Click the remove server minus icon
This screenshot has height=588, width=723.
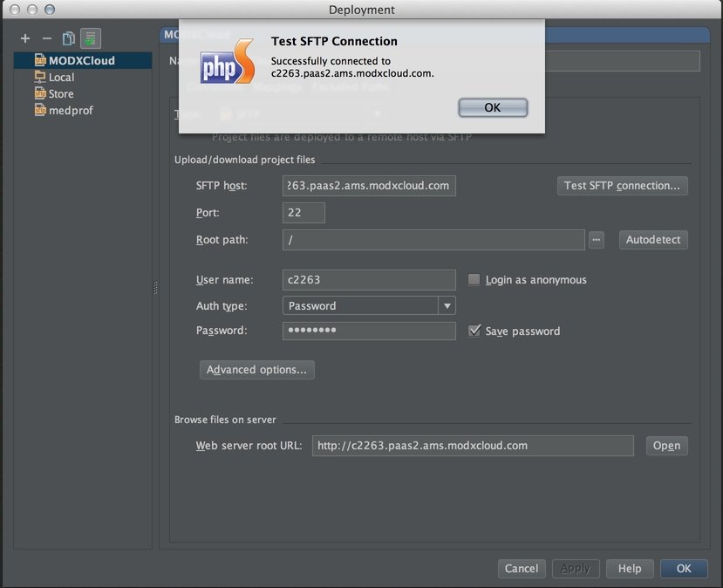[47, 38]
